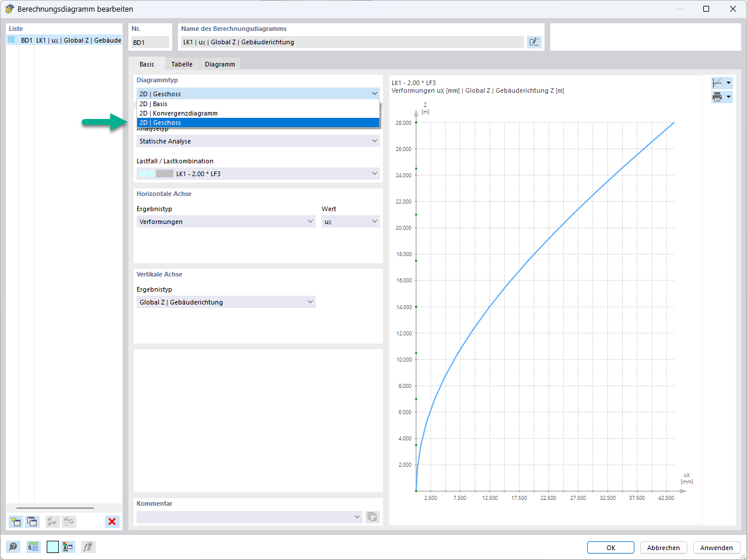Collapse the Diagrammtyp dropdown showing 2D | Geschoss
Screen dimensions: 747x560
pos(258,93)
